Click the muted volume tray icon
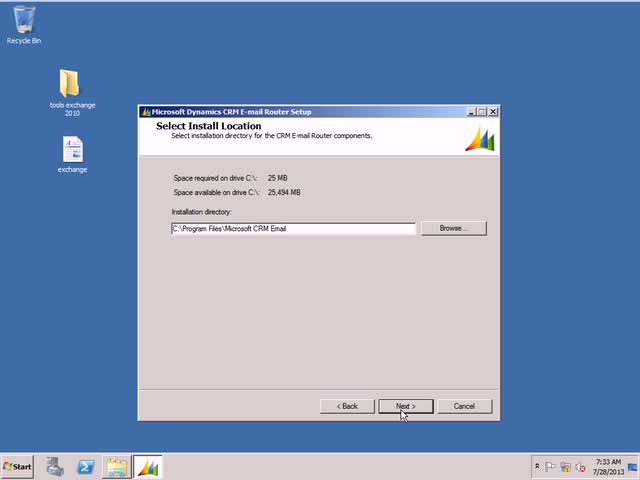The image size is (640, 480). 580,467
